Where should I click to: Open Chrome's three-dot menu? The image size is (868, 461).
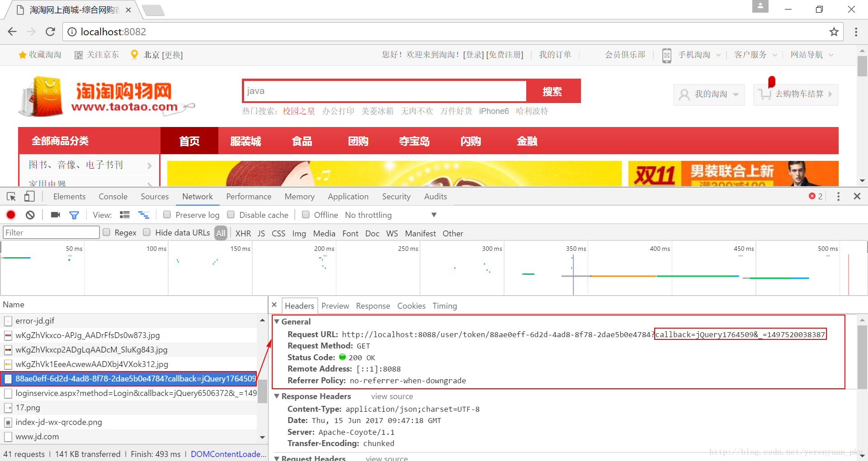click(856, 32)
